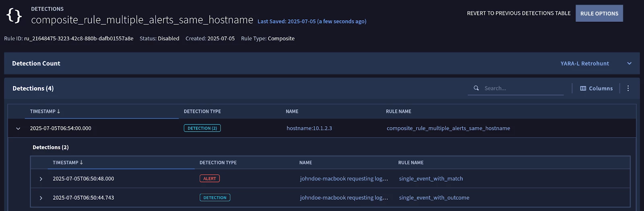
Task: Open the Columns selector
Action: 597,88
